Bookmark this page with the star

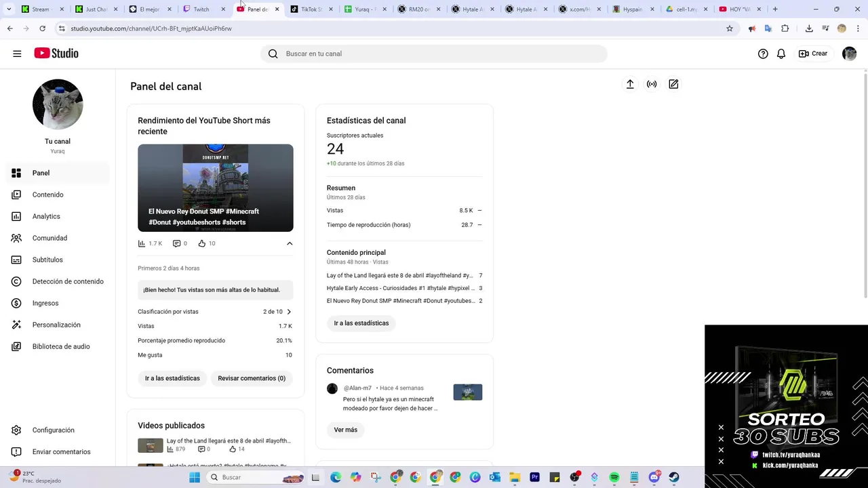point(730,28)
